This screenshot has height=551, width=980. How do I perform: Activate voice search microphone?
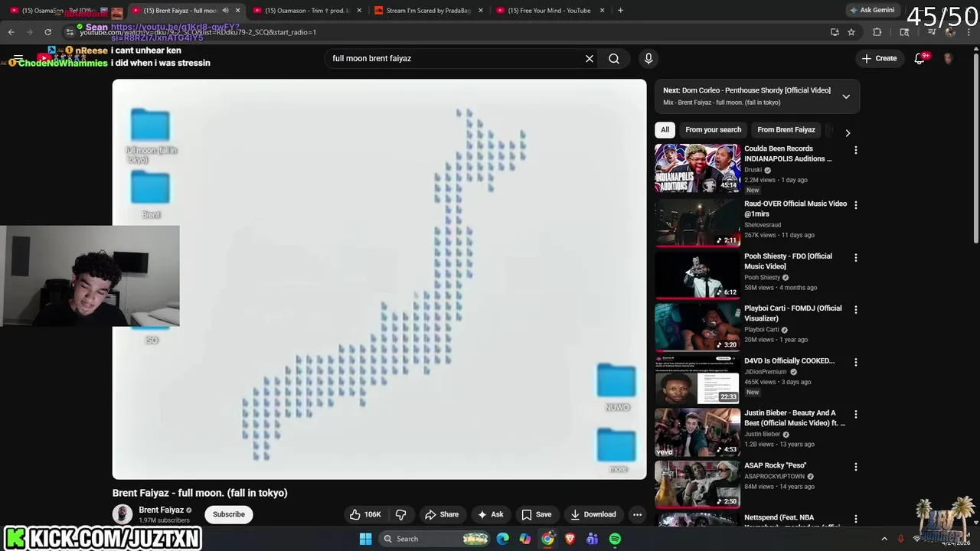(x=648, y=58)
